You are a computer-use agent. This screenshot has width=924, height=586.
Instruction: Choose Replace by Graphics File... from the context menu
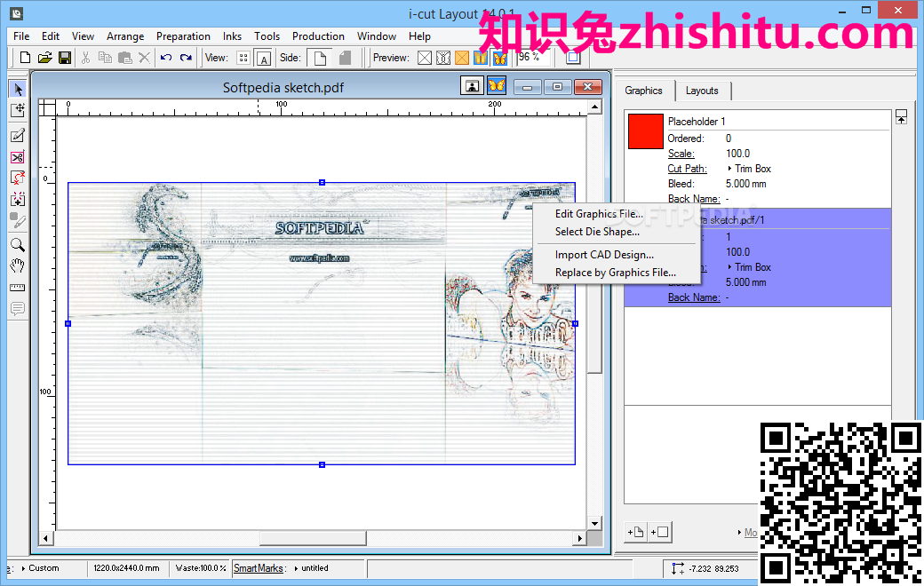point(615,272)
